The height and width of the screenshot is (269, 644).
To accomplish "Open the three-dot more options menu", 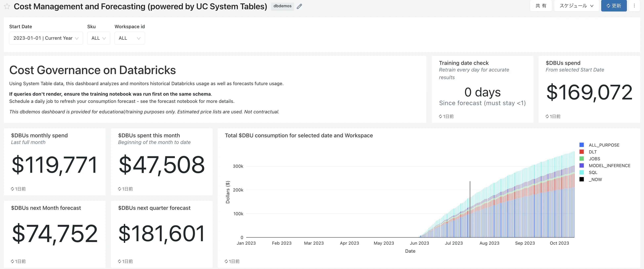I will pyautogui.click(x=634, y=5).
